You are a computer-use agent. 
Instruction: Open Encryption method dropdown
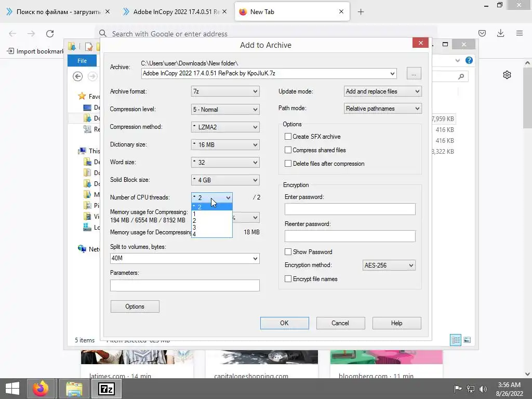coord(389,265)
